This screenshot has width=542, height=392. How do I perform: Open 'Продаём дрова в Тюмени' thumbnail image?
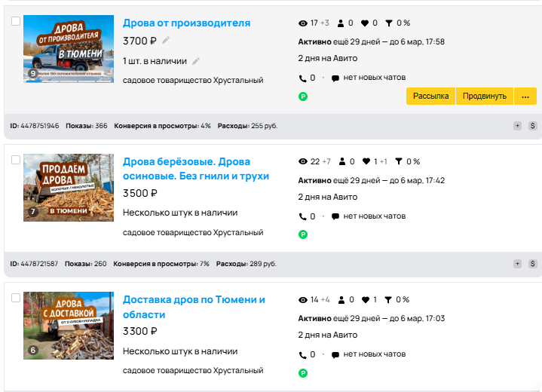(69, 188)
